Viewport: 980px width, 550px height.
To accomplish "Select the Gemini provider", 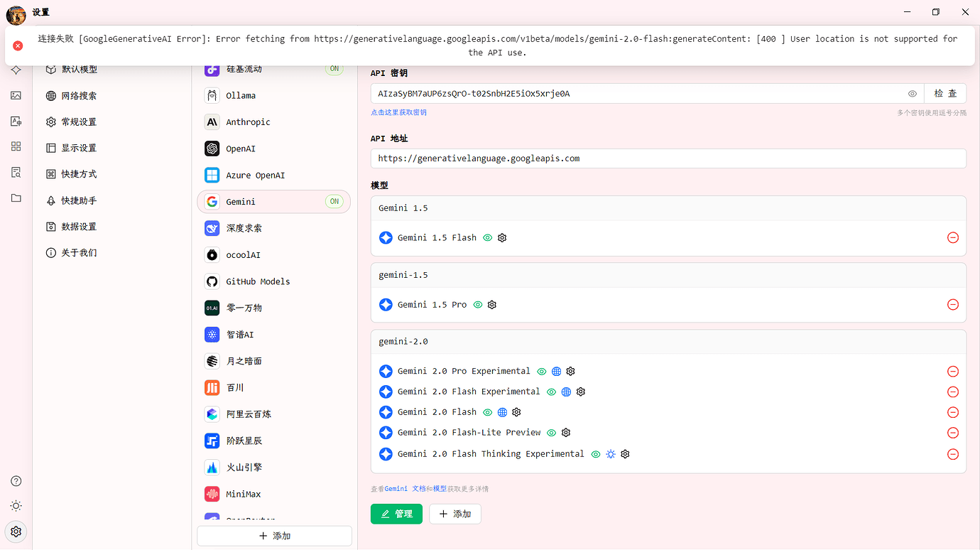I will 273,202.
